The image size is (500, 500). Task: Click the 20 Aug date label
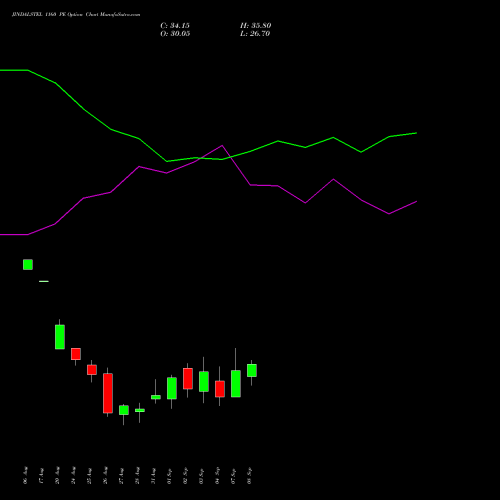coord(58,475)
